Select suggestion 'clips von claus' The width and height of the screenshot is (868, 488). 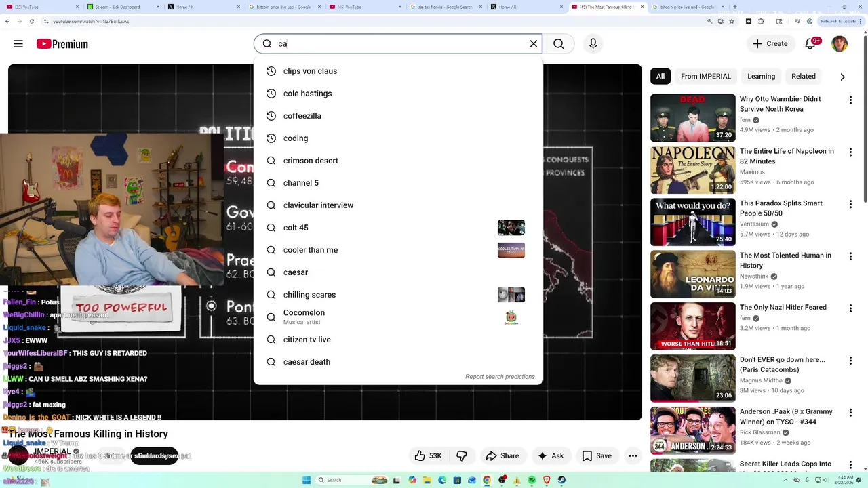pyautogui.click(x=398, y=71)
